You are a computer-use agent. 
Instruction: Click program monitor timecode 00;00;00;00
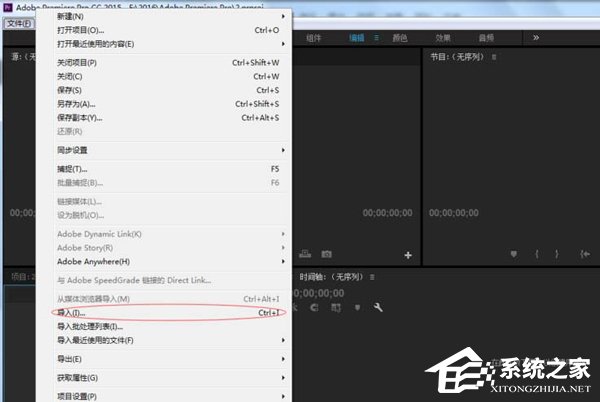tap(453, 213)
